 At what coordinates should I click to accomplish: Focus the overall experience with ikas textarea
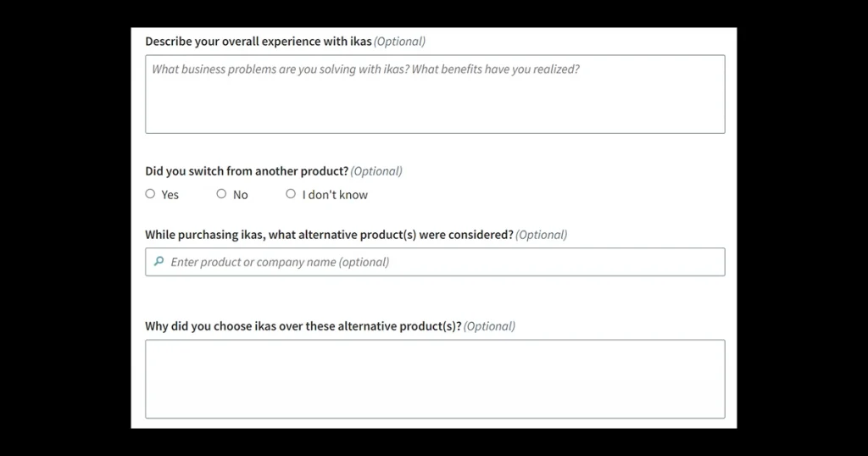[435, 94]
